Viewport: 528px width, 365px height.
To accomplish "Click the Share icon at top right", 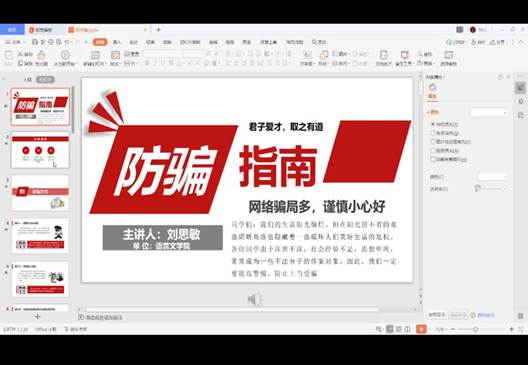I will click(497, 42).
